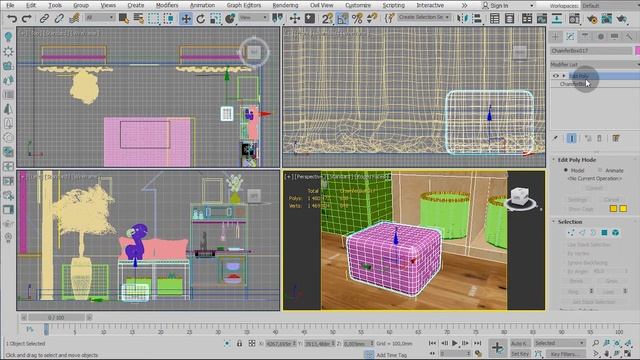The image size is (640, 360).
Task: Open the Modifier List dropdown
Action: click(594, 64)
